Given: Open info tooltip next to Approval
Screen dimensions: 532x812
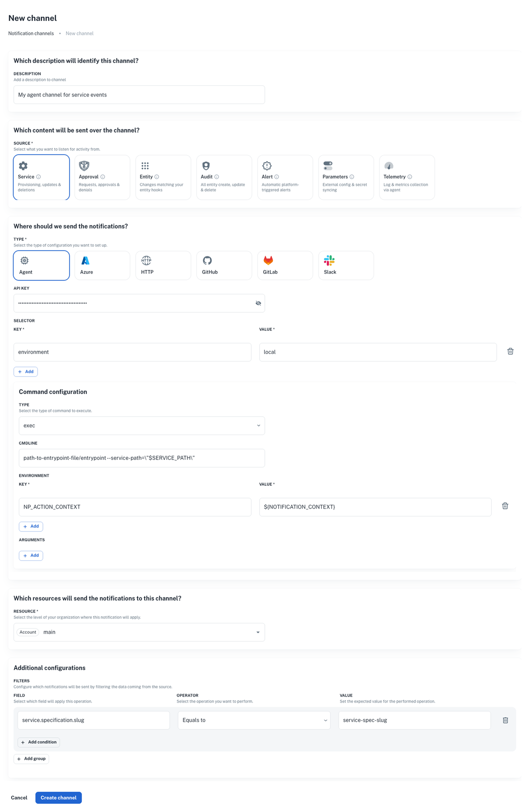Looking at the screenshot, I should pos(103,177).
